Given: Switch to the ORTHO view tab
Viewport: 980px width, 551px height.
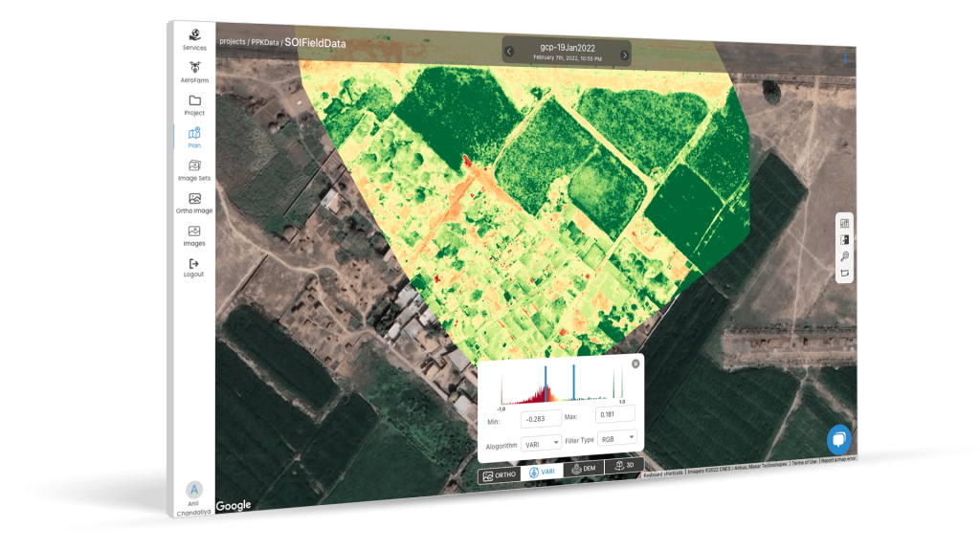Looking at the screenshot, I should (500, 474).
